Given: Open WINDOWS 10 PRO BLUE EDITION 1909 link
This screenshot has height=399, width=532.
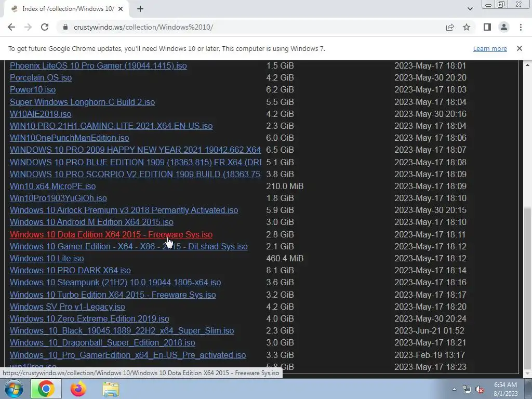Looking at the screenshot, I should click(136, 162).
